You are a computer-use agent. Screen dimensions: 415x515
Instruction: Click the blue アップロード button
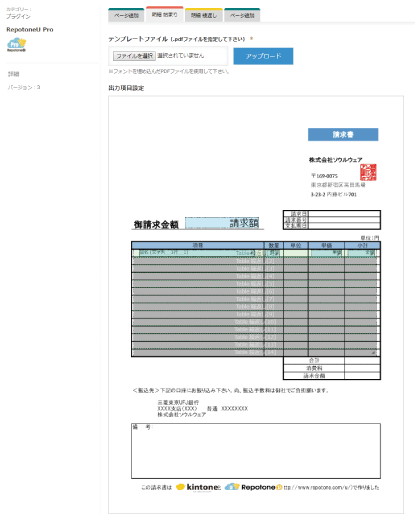pyautogui.click(x=263, y=56)
